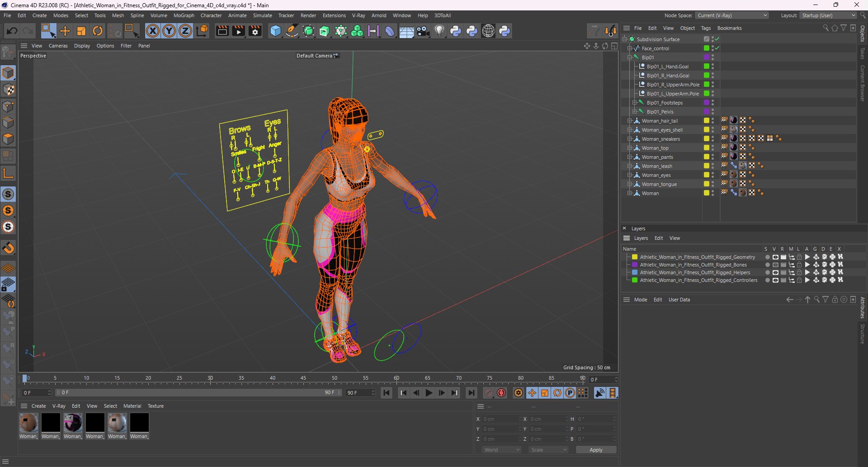Select the first Woman material thumbnail
The height and width of the screenshot is (467, 868).
tap(28, 423)
